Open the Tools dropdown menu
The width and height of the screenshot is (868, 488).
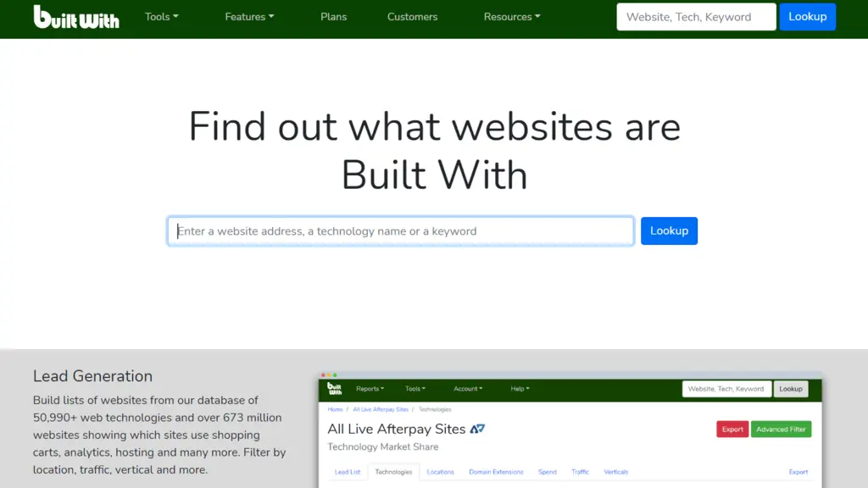click(x=161, y=16)
